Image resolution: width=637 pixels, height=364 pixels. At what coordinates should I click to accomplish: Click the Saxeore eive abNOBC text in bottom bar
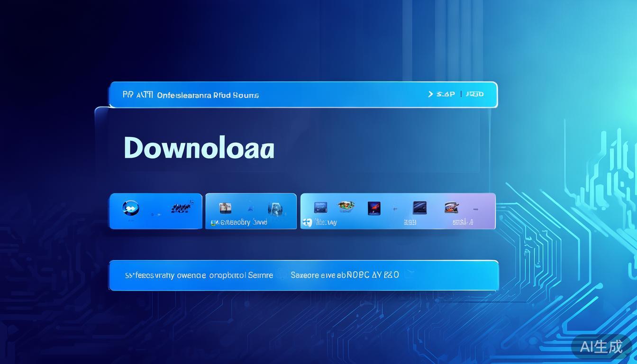pos(345,275)
